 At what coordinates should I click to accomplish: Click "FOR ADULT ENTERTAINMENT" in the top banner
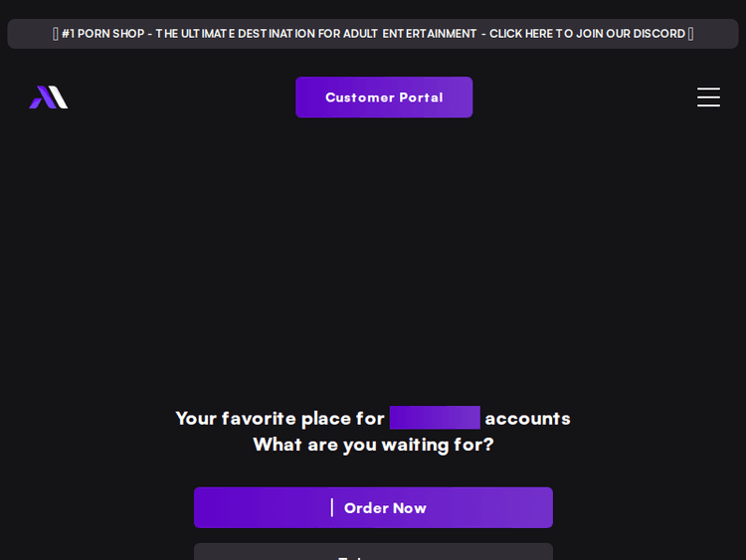(x=398, y=34)
